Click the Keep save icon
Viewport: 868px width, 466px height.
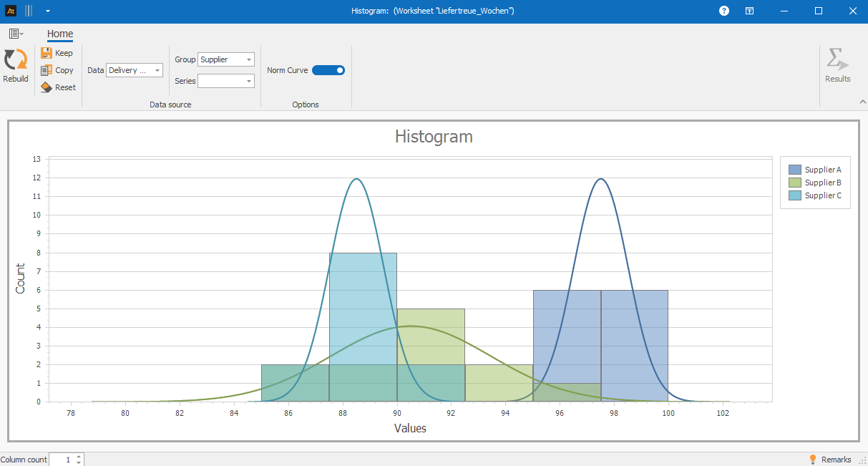coord(47,53)
